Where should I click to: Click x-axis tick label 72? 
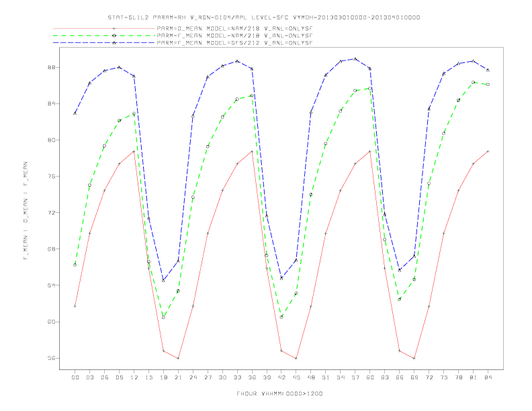429,377
